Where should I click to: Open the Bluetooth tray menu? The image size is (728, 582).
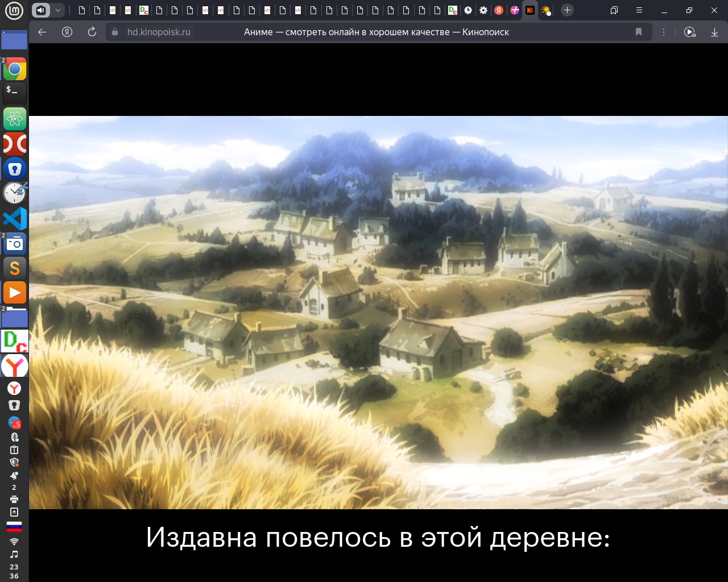pyautogui.click(x=14, y=437)
